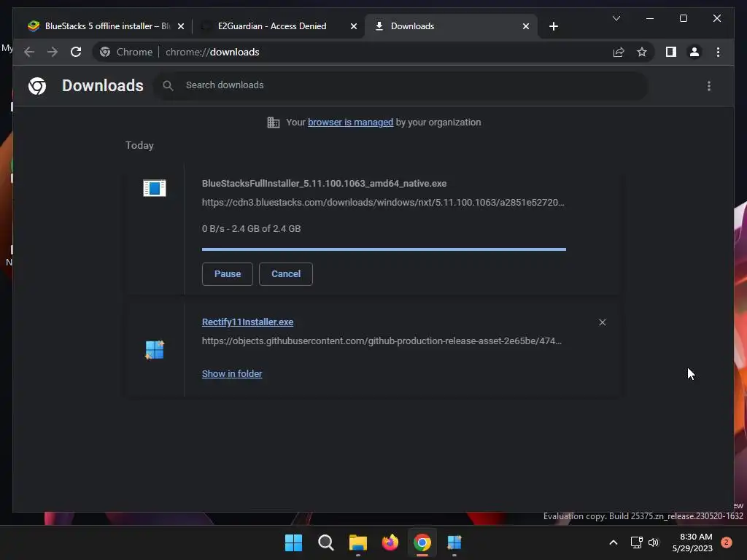
Task: Open a new tab with the plus button
Action: pos(553,26)
